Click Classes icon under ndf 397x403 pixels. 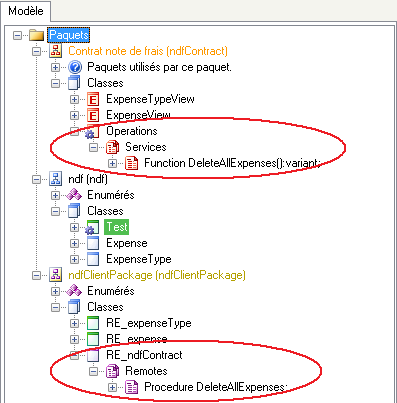click(74, 211)
